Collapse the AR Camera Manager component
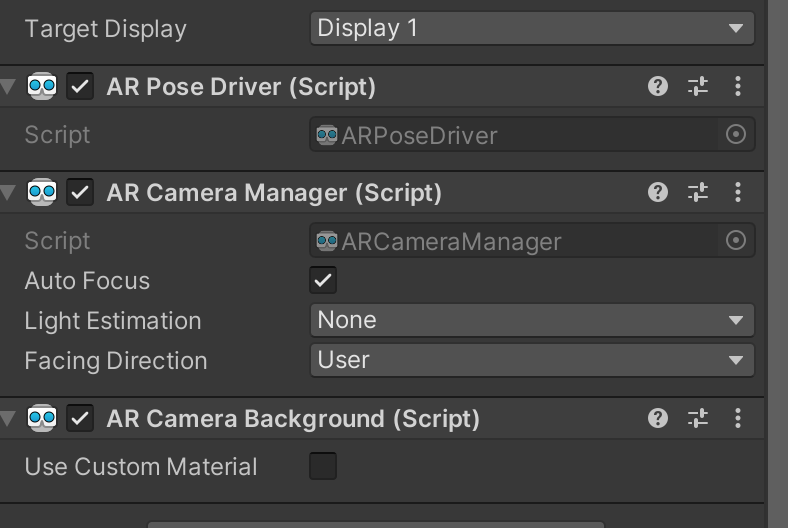 point(8,192)
